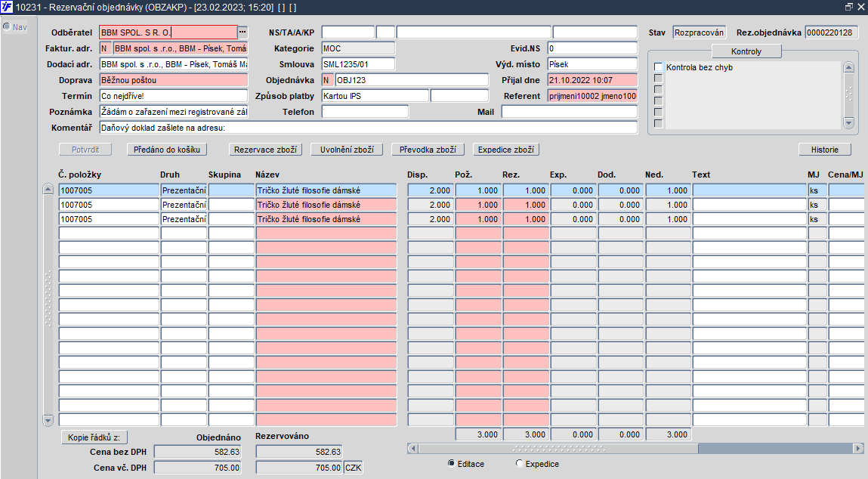Image resolution: width=868 pixels, height=479 pixels.
Task: Click the N flag field beside Objednávka
Action: coord(328,80)
